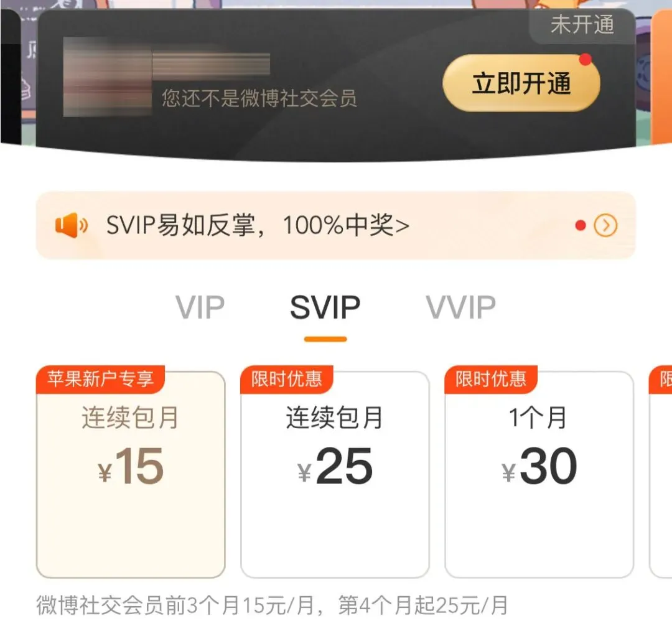Select the SVIP tab
The width and height of the screenshot is (672, 636).
tap(325, 307)
